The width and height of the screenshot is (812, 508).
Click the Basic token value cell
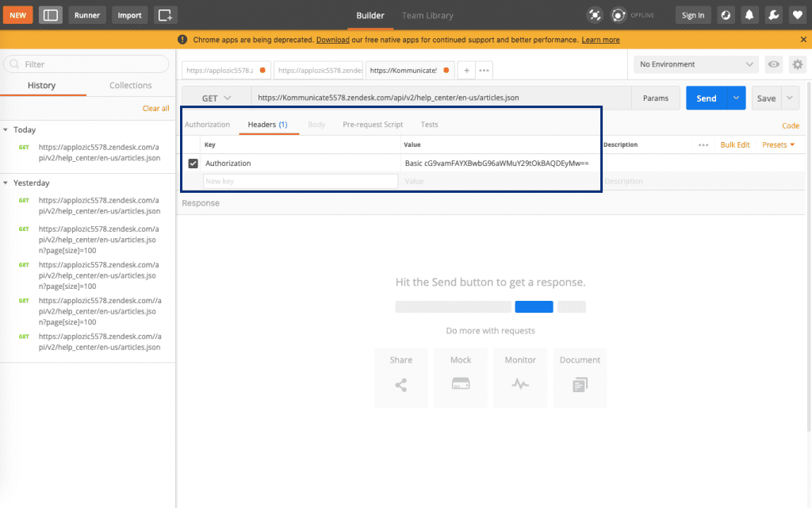(500, 164)
